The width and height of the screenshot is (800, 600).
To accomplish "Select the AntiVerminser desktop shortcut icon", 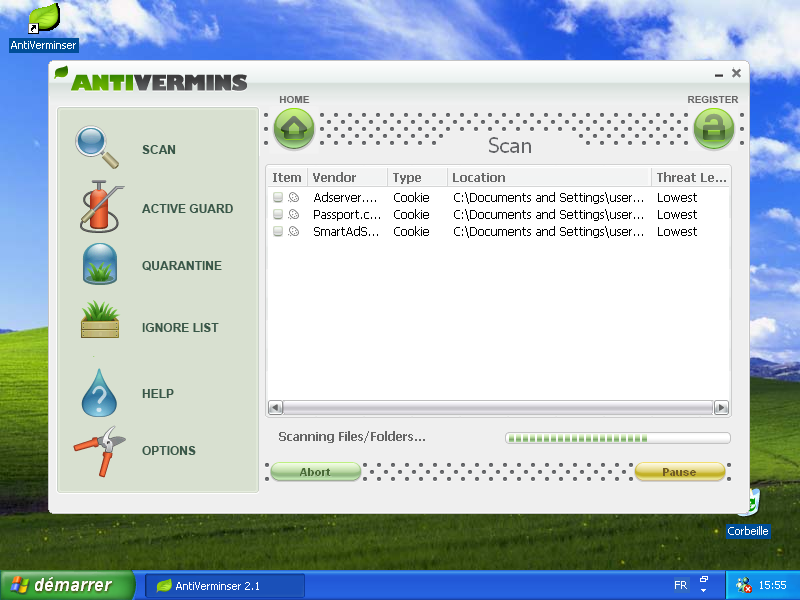I will point(44,19).
